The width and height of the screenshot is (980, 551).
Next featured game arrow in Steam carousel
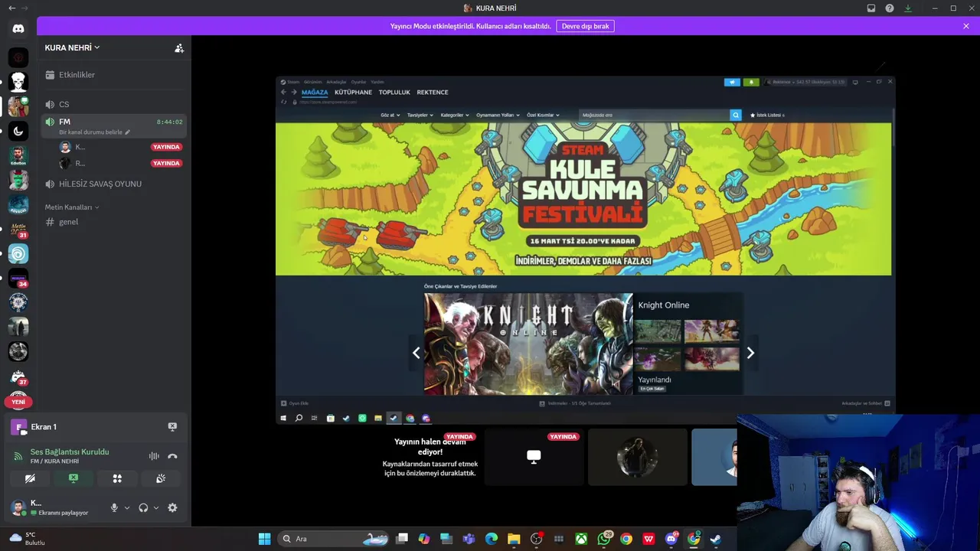tap(750, 353)
